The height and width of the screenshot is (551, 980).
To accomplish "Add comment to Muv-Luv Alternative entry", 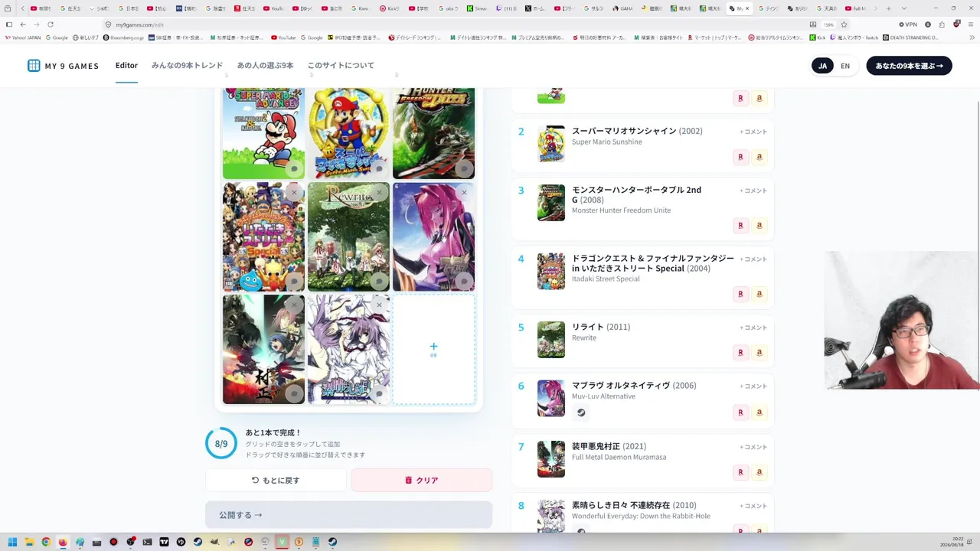I will coord(753,386).
